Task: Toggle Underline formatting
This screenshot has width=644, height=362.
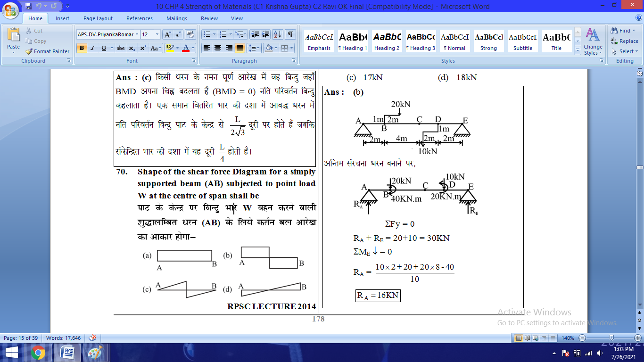Action: 104,48
